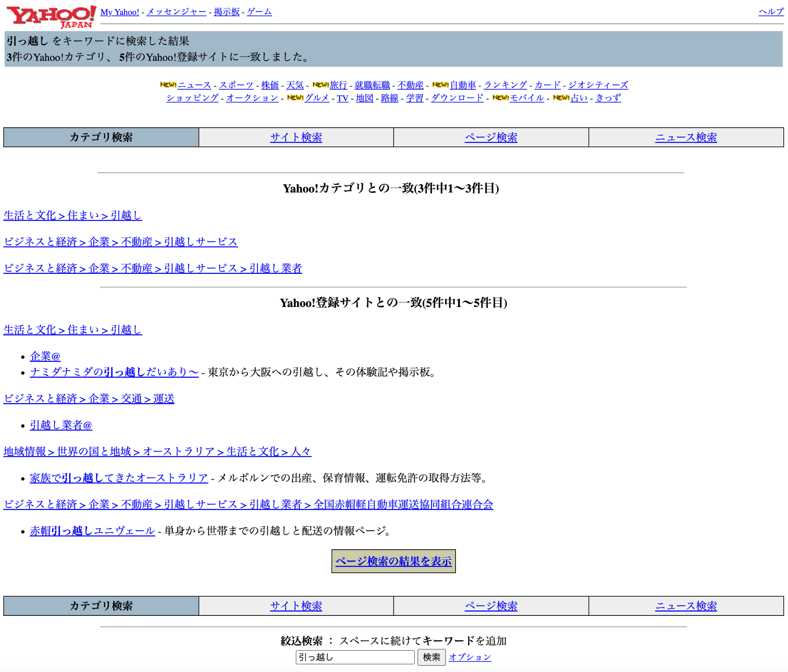Open ビジネスと経済 > 企業 > 交通 > 運送 category
The width and height of the screenshot is (788, 672).
click(x=89, y=399)
